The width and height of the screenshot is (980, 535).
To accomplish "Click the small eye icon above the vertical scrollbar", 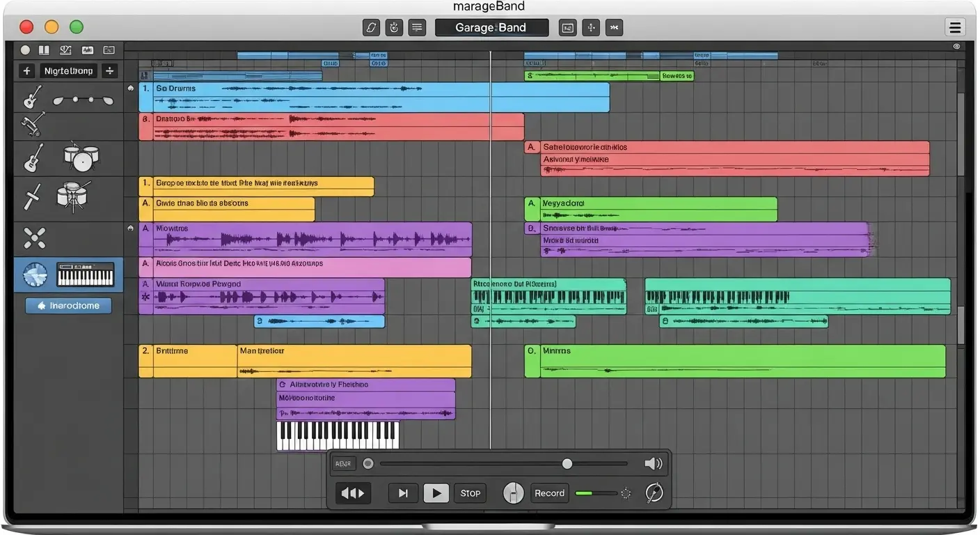I will [956, 47].
